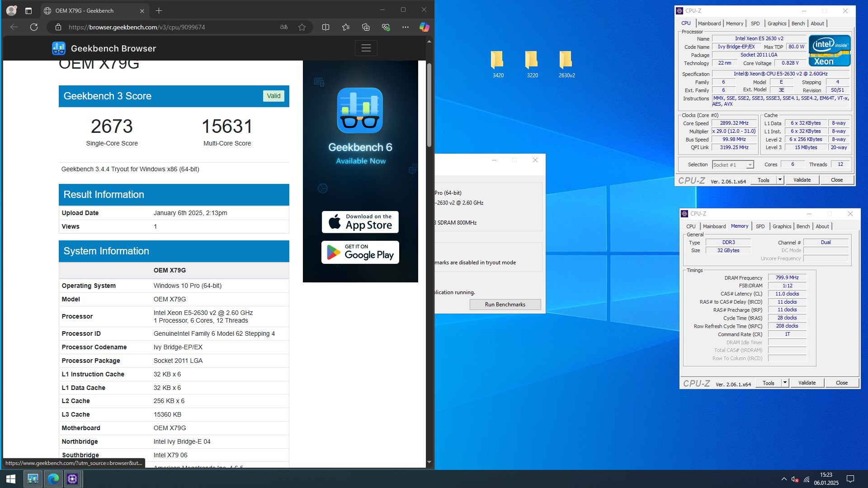
Task: Click Validate button in bottom CPU-Z
Action: coord(807,383)
